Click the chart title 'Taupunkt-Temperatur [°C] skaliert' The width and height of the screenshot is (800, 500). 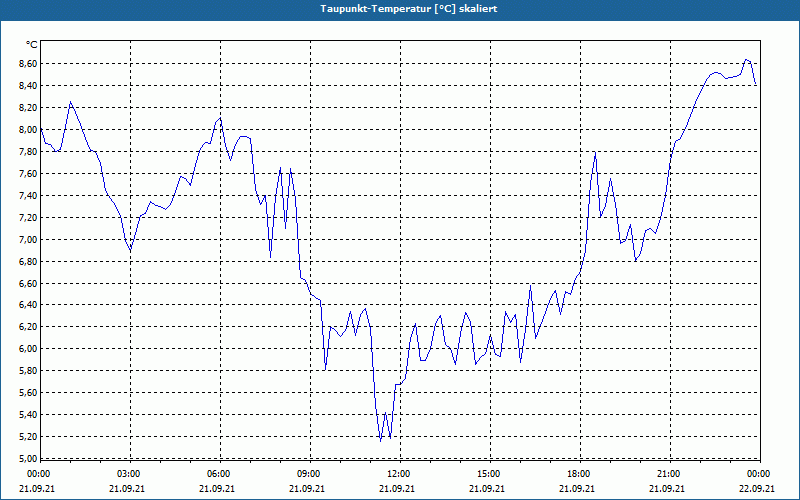(x=409, y=9)
